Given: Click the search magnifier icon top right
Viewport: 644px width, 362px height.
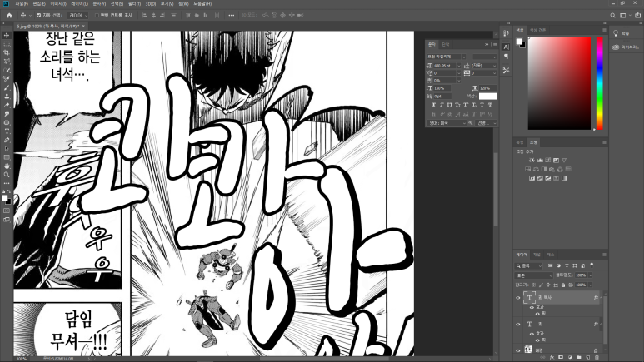Looking at the screenshot, I should click(x=612, y=15).
